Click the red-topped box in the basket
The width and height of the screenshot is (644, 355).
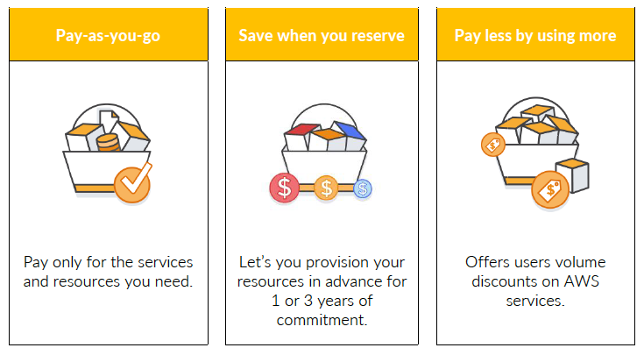301,134
